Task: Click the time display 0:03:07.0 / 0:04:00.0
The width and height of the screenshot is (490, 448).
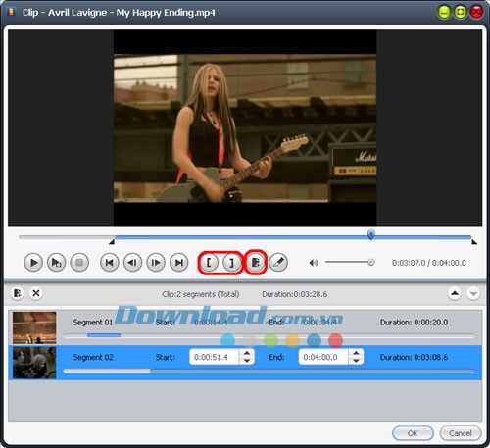Action: click(429, 263)
